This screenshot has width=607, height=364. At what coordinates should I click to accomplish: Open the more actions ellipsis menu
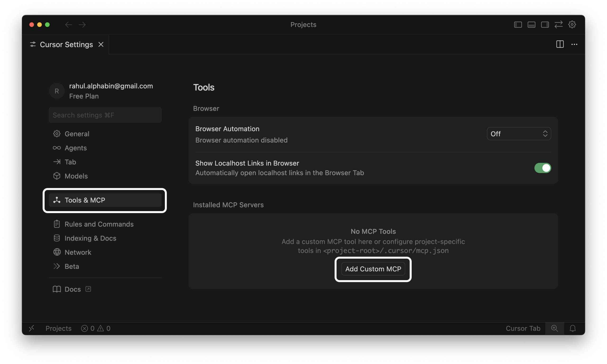click(574, 44)
